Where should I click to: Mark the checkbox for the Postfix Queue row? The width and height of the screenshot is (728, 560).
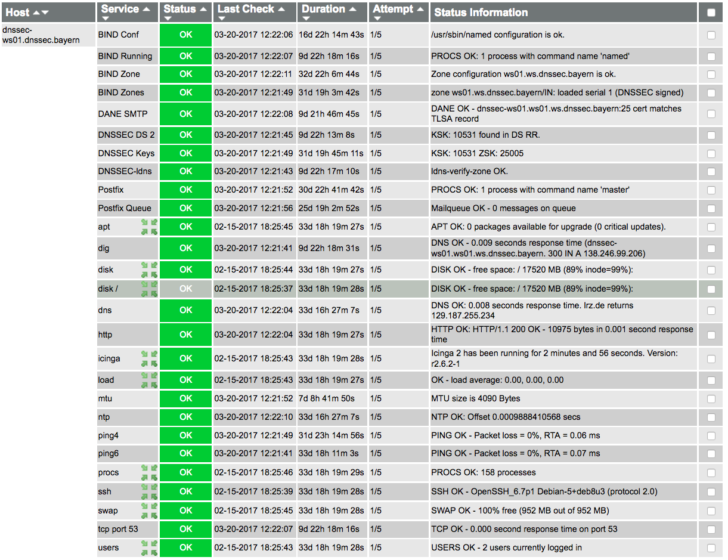tap(711, 208)
